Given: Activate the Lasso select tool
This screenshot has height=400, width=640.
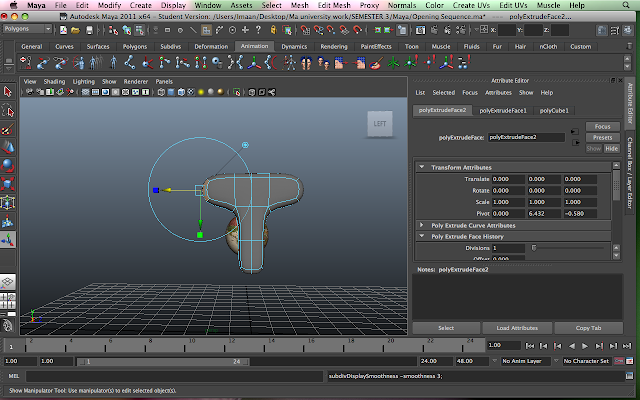Looking at the screenshot, I should (8, 111).
